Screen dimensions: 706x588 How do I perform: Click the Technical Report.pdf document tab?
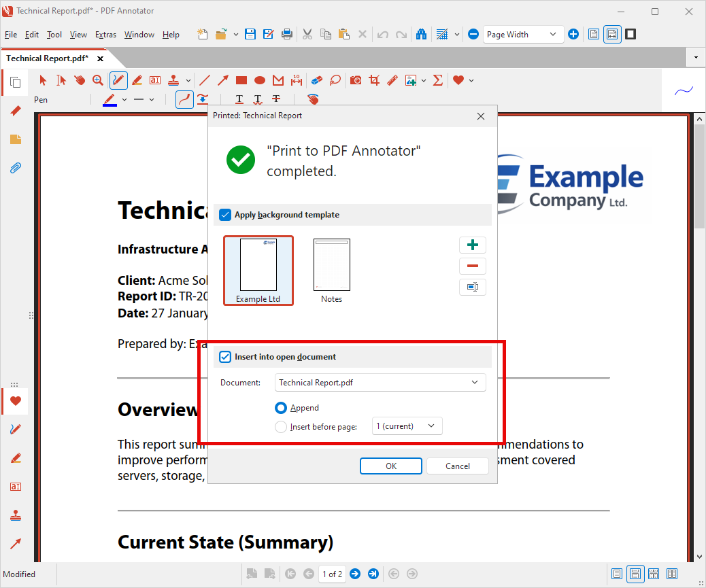tap(48, 58)
